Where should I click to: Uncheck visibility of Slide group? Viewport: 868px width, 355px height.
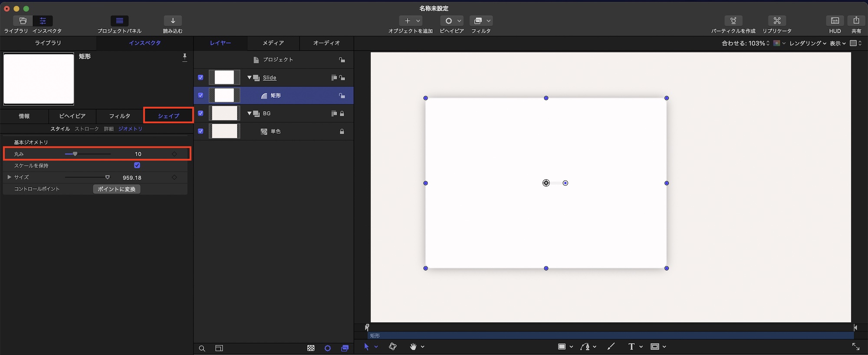[201, 78]
